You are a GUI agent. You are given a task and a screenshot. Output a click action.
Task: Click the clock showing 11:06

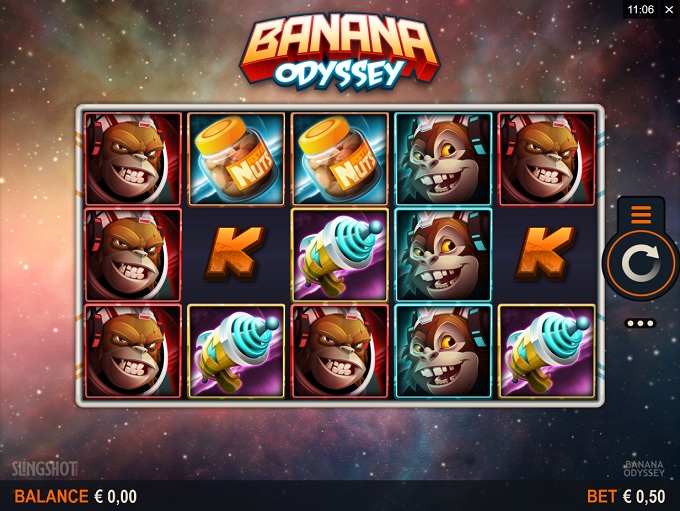coord(641,10)
